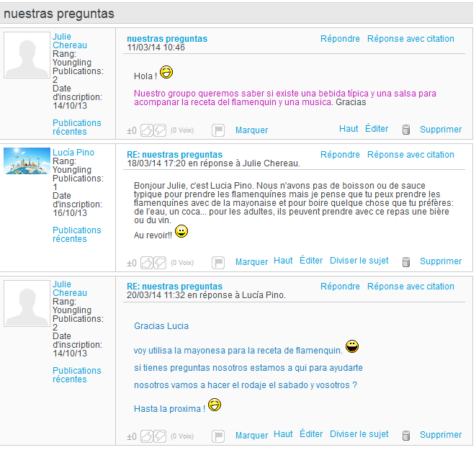Viewport: 476px width, 450px height.
Task: Click Supprimer on 11/03/14 post
Action: (x=441, y=130)
